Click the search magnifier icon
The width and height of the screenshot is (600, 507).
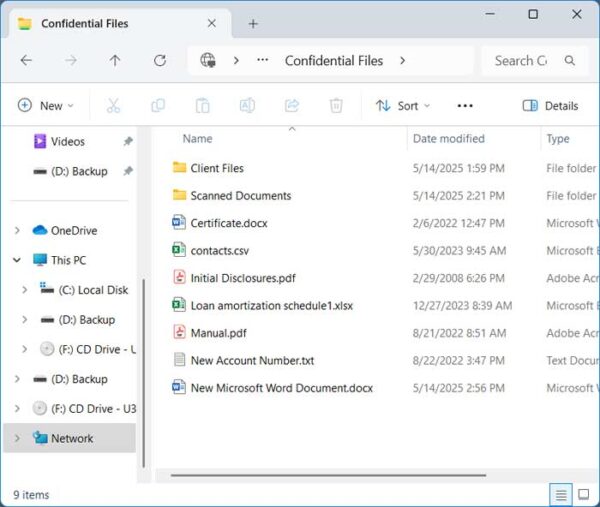570,60
